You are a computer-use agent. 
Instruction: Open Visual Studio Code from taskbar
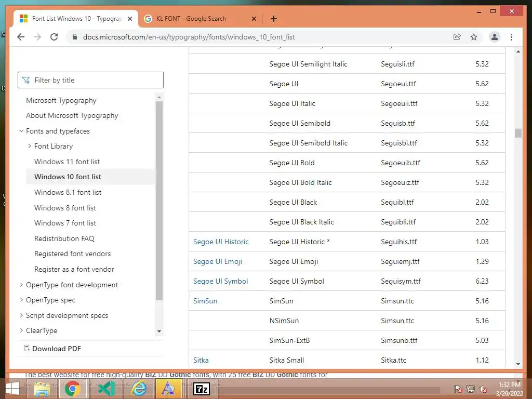coord(106,389)
